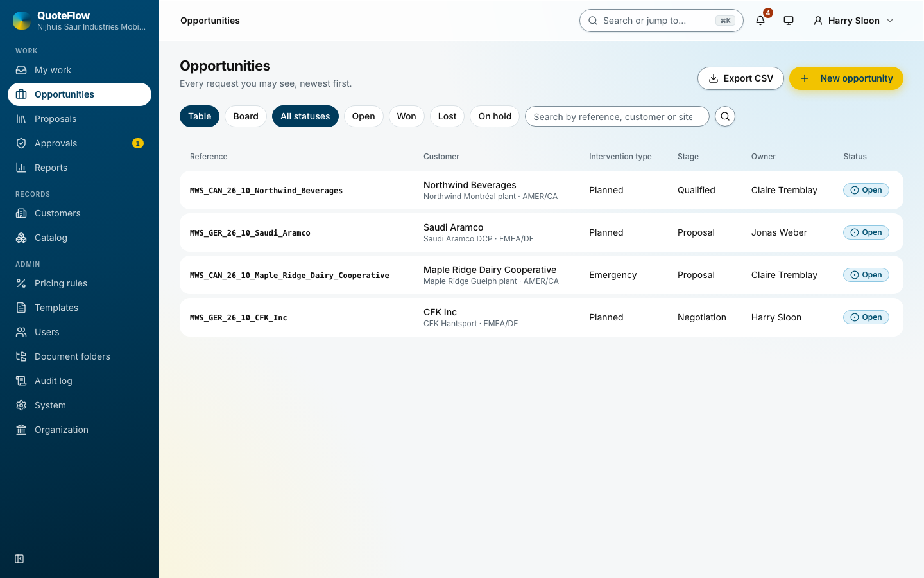
Task: Click the Negotiation stage cell for CFK Inc
Action: tap(702, 317)
